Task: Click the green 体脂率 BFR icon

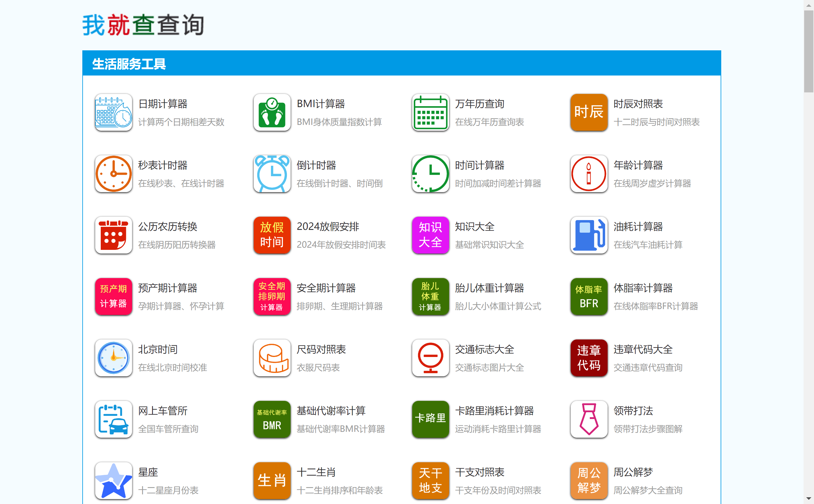Action: [589, 296]
